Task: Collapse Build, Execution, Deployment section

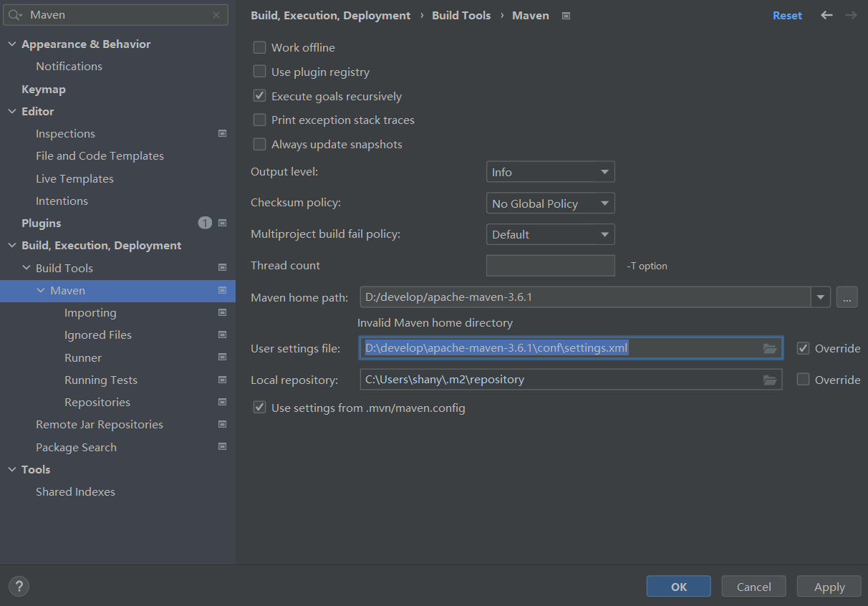Action: tap(11, 245)
